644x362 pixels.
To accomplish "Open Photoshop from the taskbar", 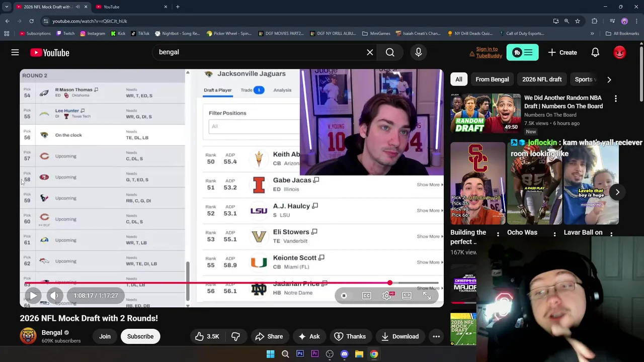I will pyautogui.click(x=300, y=354).
